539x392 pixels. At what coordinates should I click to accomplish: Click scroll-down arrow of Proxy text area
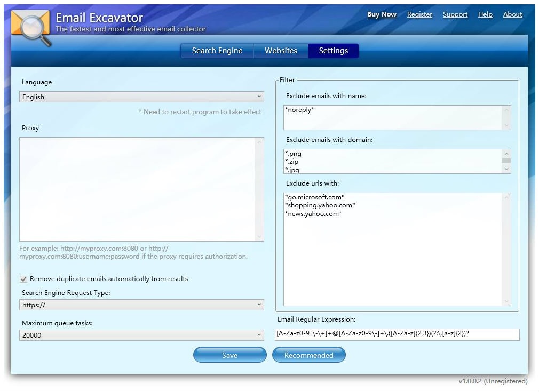259,237
